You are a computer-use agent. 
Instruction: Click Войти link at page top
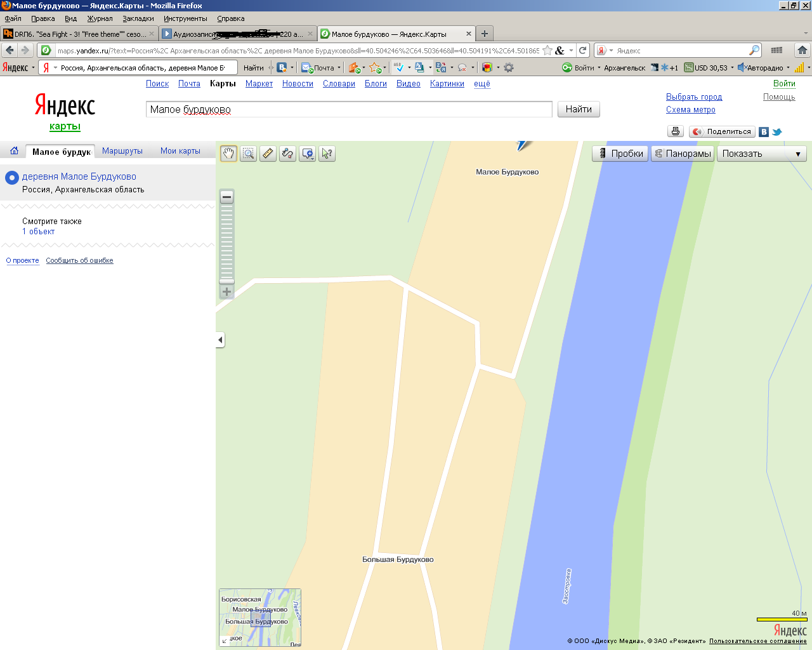tap(784, 83)
